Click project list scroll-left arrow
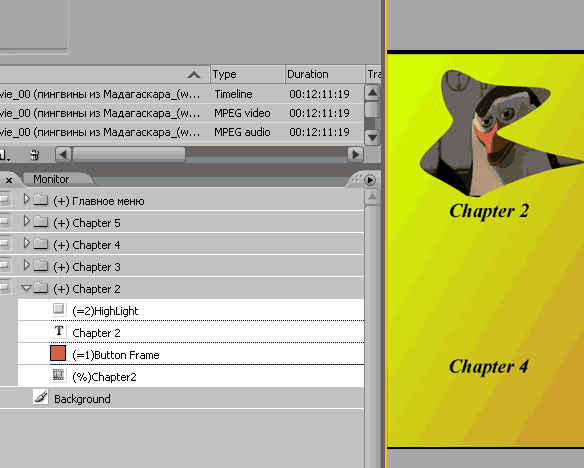This screenshot has width=584, height=468. (x=63, y=155)
